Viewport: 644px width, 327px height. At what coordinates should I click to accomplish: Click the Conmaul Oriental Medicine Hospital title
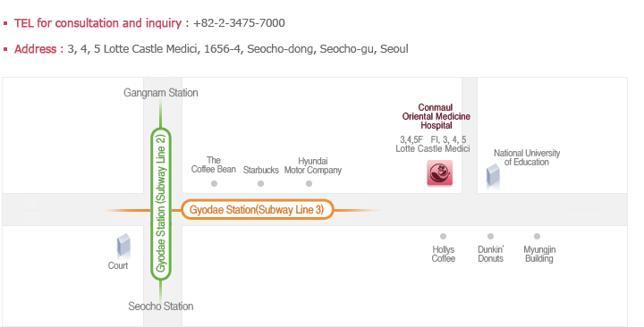(x=436, y=116)
